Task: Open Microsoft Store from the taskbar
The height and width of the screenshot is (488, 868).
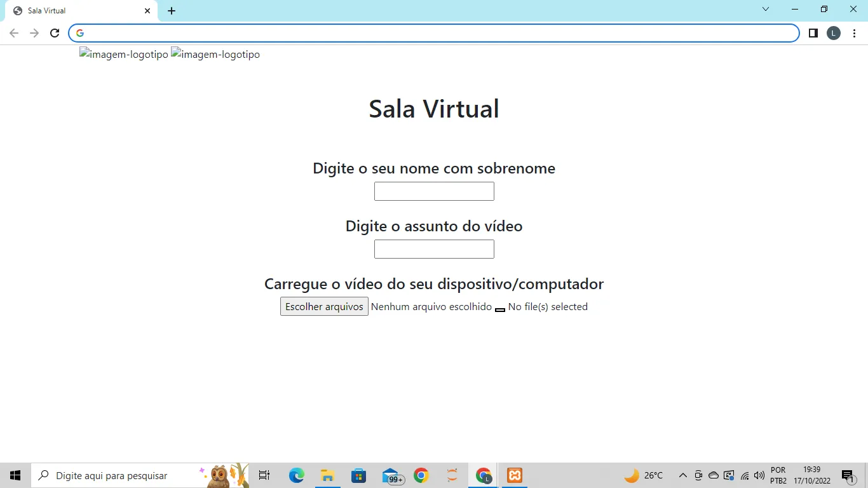Action: [358, 475]
